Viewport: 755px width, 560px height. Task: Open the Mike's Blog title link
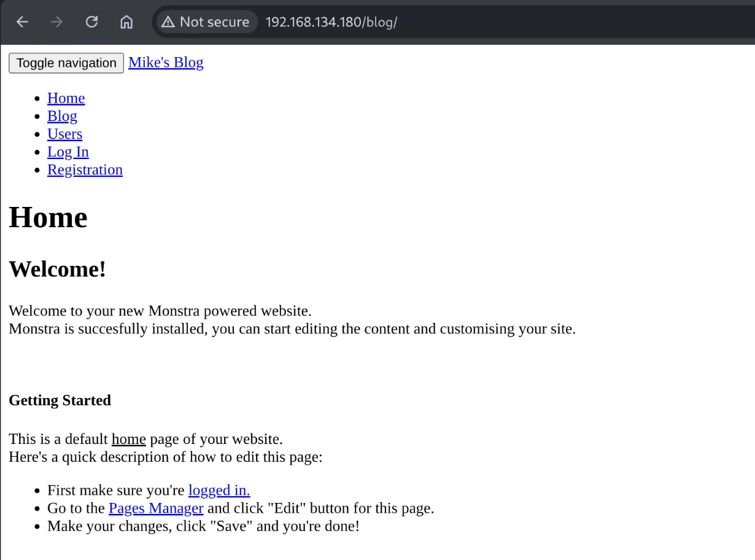(x=166, y=63)
